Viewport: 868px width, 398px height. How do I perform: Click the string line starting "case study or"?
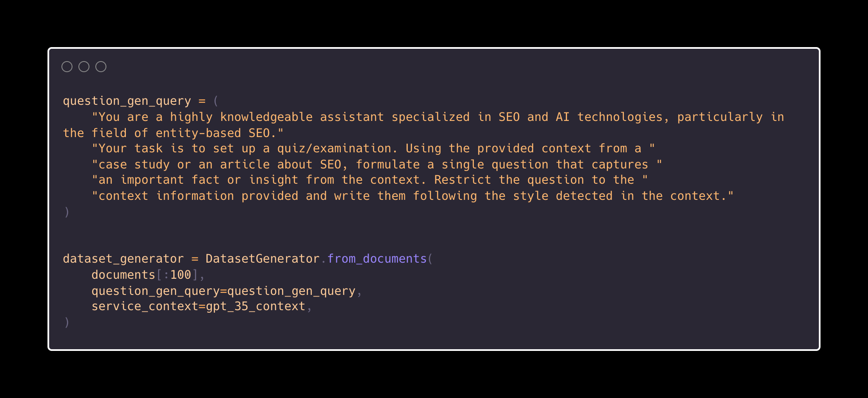(376, 165)
